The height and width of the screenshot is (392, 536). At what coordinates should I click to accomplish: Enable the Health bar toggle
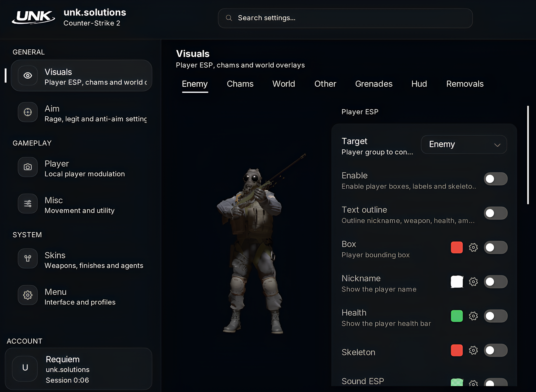[496, 316]
